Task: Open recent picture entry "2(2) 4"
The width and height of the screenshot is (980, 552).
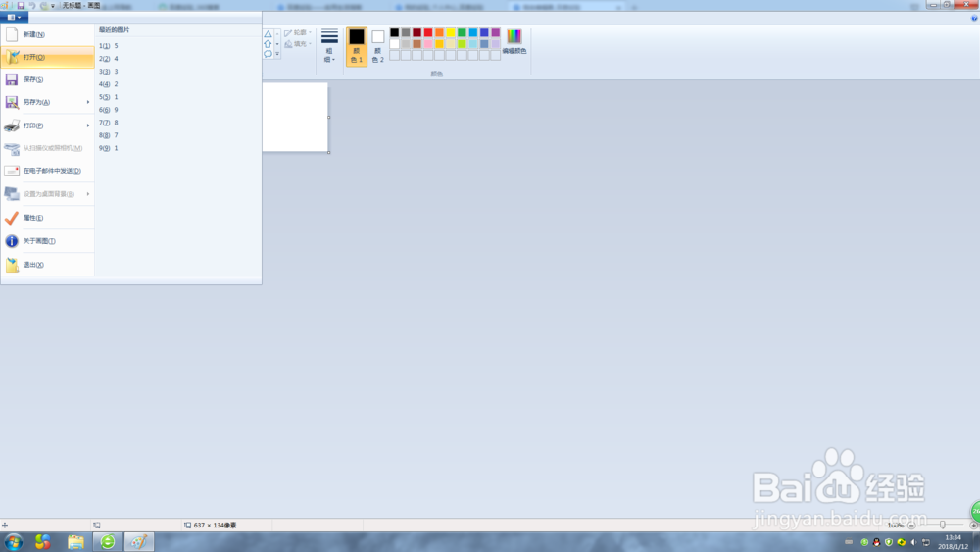Action: point(178,59)
